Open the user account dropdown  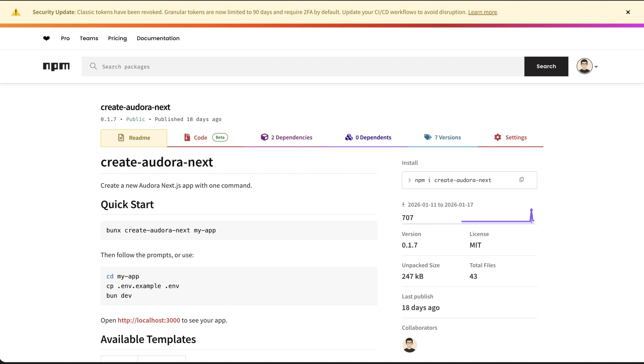click(584, 66)
